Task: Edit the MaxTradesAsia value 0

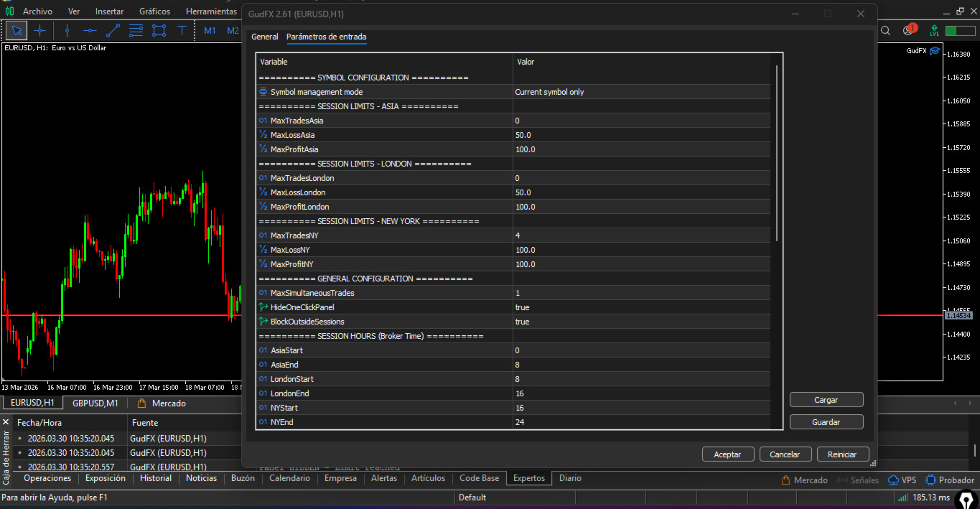Action: [642, 121]
